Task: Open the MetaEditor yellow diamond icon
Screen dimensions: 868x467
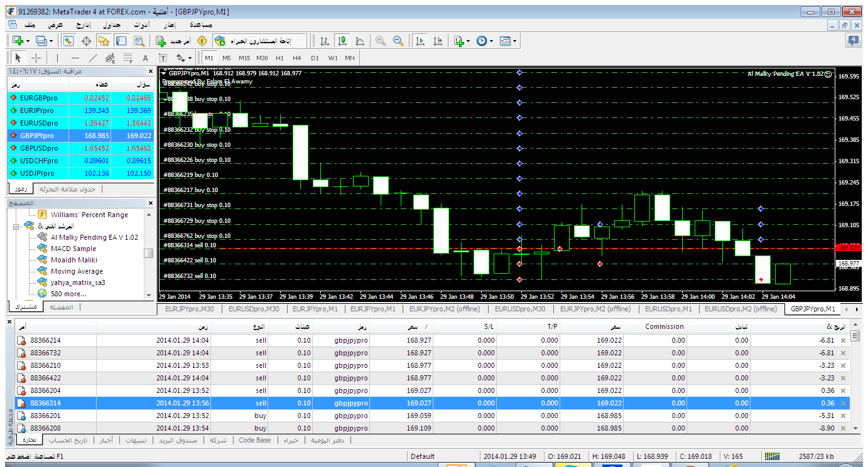Action: pyautogui.click(x=202, y=41)
